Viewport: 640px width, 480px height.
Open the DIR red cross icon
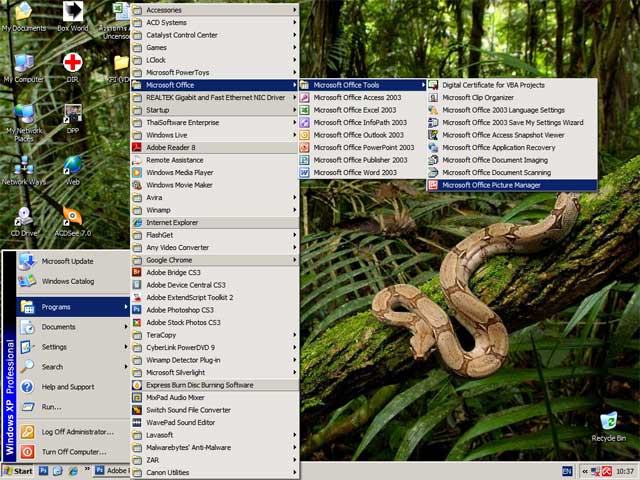coord(72,65)
